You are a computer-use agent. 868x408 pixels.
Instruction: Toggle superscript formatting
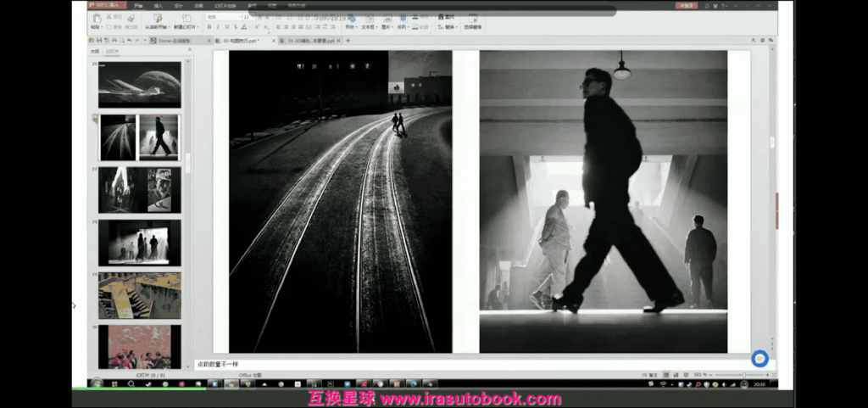[257, 26]
